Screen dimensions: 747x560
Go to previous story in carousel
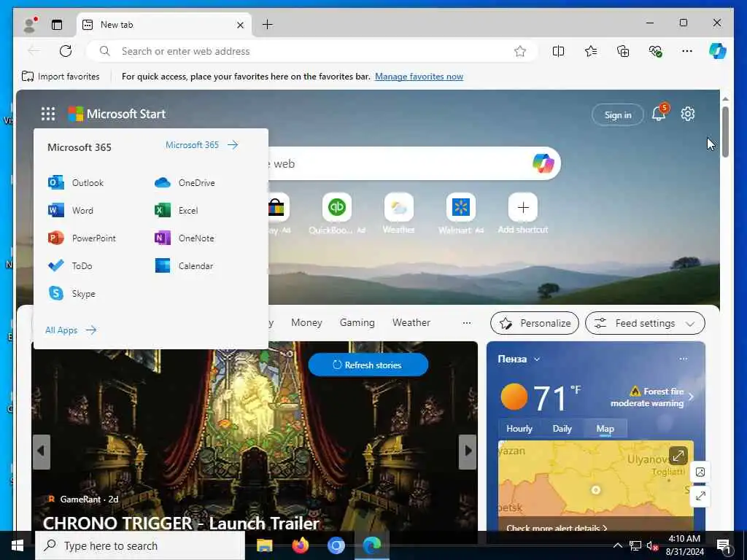[42, 451]
